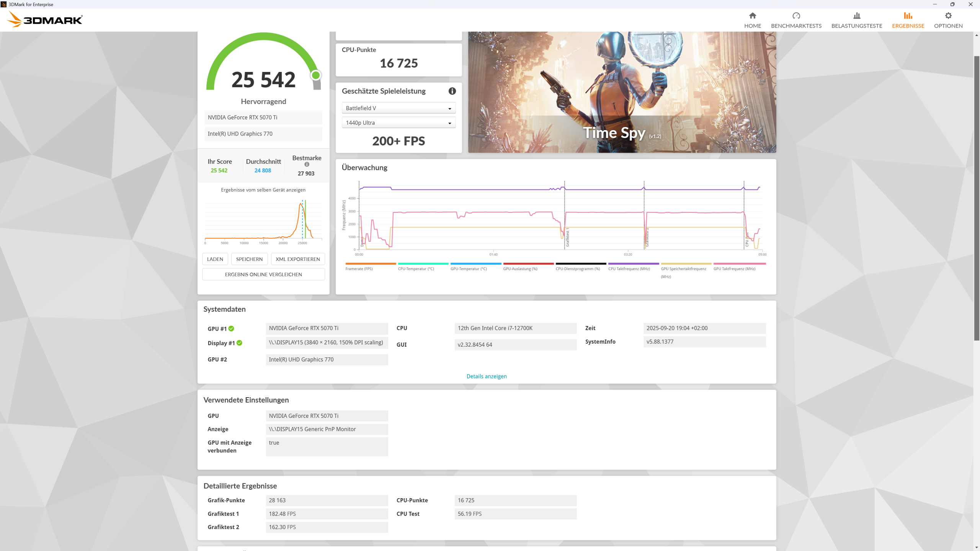Click the Time Spy benchmark image
980x551 pixels.
coord(622,92)
